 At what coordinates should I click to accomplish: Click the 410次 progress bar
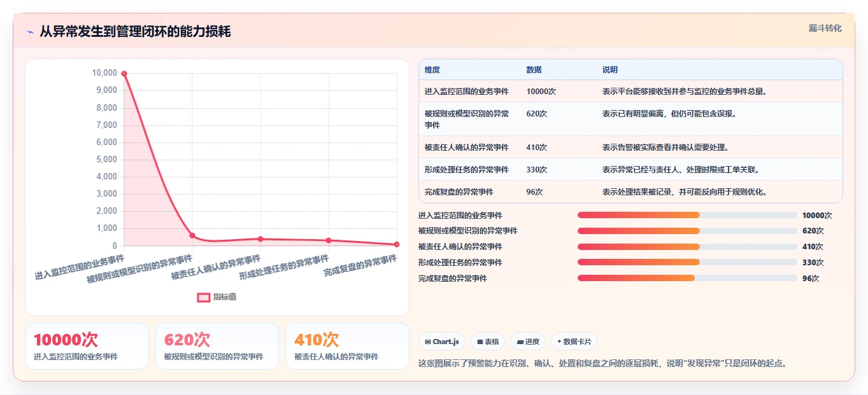tap(687, 247)
